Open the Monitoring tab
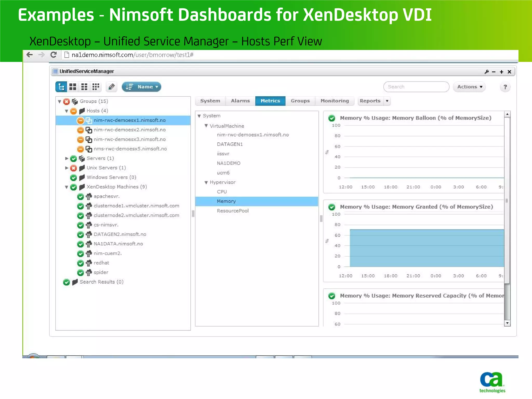The height and width of the screenshot is (399, 532). [x=335, y=101]
